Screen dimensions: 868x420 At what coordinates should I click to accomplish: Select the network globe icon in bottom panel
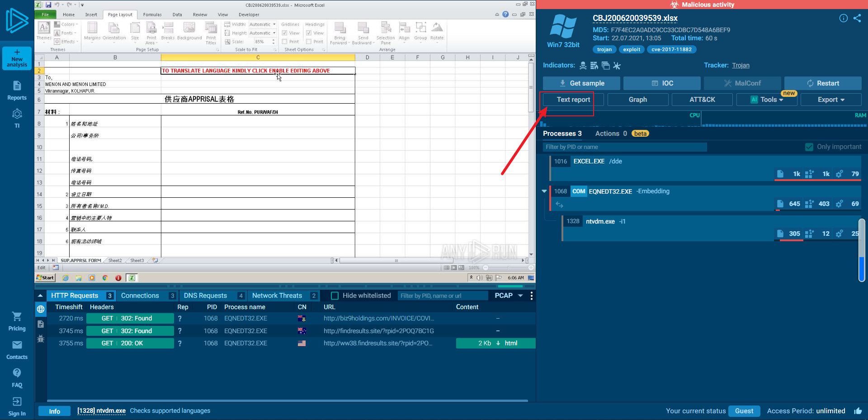(x=41, y=309)
